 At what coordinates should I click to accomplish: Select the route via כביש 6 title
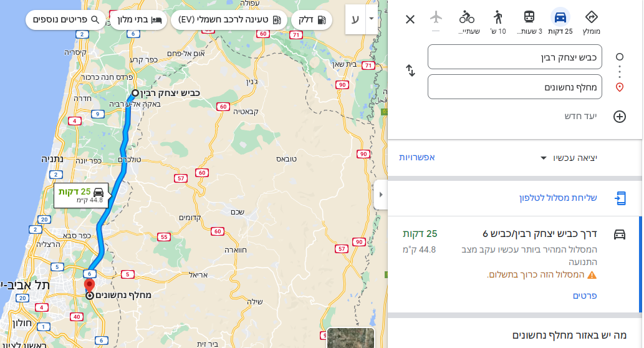539,234
